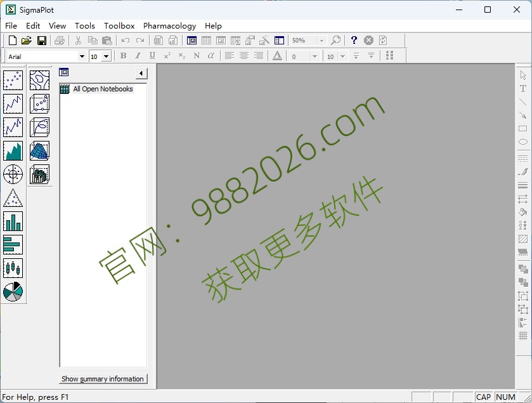Image resolution: width=532 pixels, height=403 pixels.
Task: Open the Edit menu
Action: click(x=33, y=26)
